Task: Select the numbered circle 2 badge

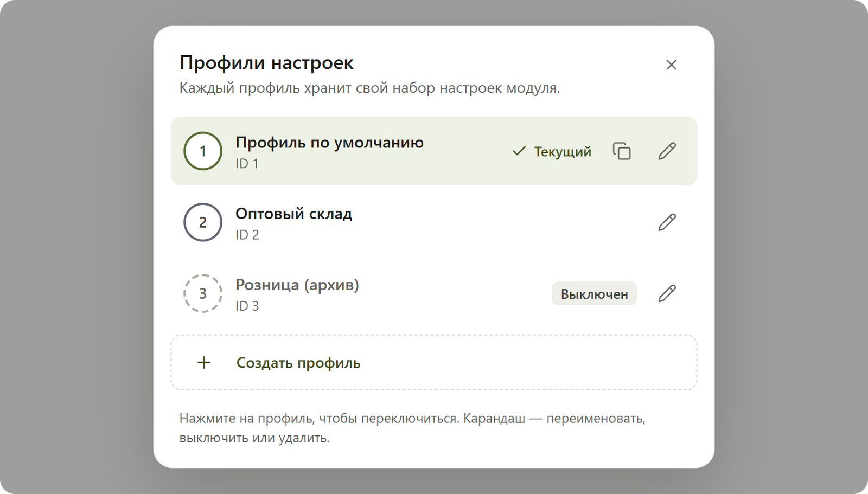Action: click(203, 222)
